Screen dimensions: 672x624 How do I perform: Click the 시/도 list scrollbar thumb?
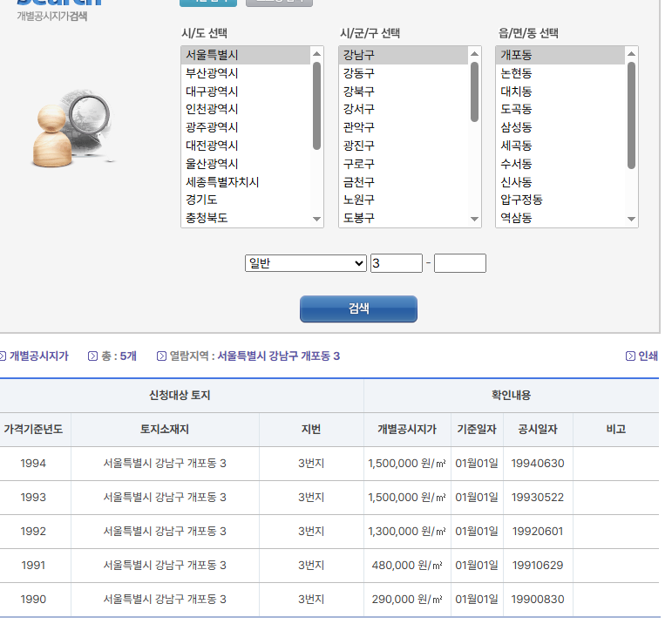(x=316, y=105)
